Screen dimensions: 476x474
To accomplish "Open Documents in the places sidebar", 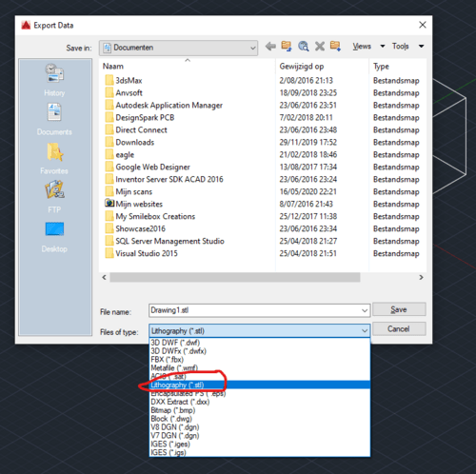I will coord(54,119).
